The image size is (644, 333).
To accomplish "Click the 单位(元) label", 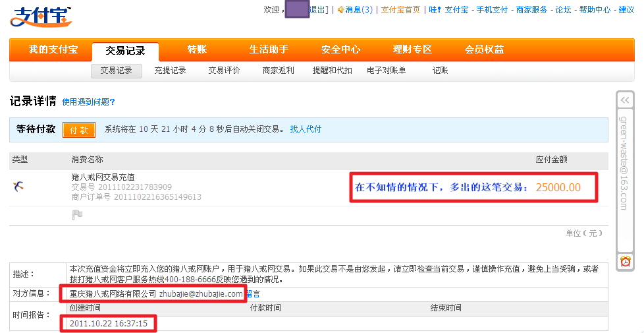I will (583, 233).
